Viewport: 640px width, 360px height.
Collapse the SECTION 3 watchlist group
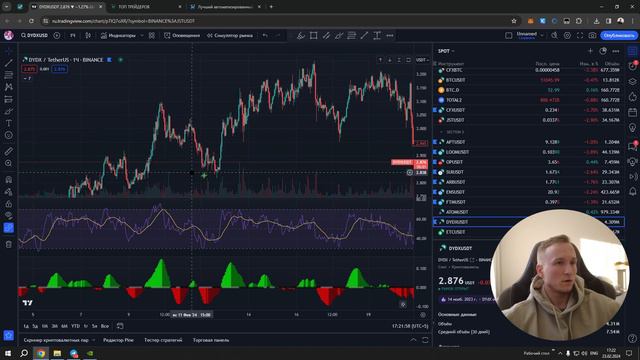(442, 132)
